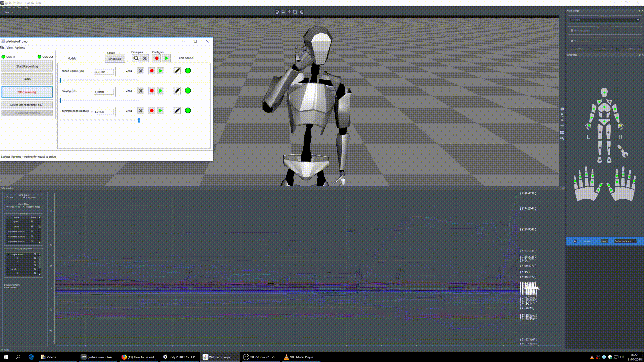Edit the phone unlock model with the pencil icon

click(x=177, y=71)
